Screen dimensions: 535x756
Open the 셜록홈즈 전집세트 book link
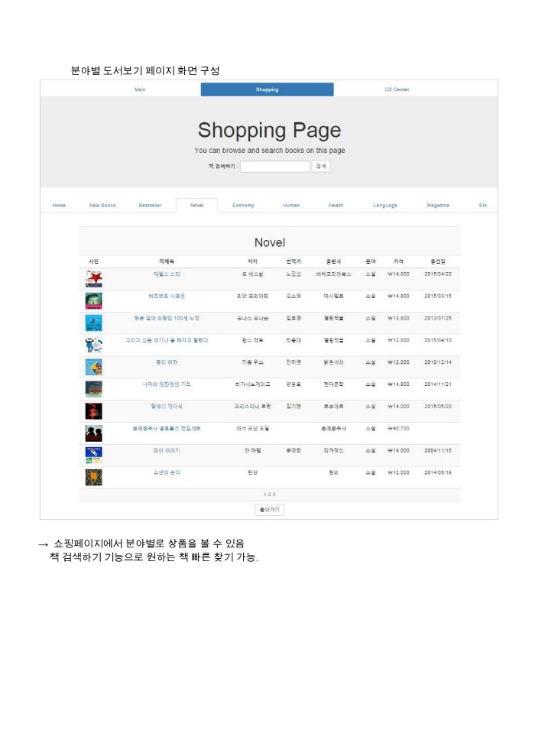167,429
